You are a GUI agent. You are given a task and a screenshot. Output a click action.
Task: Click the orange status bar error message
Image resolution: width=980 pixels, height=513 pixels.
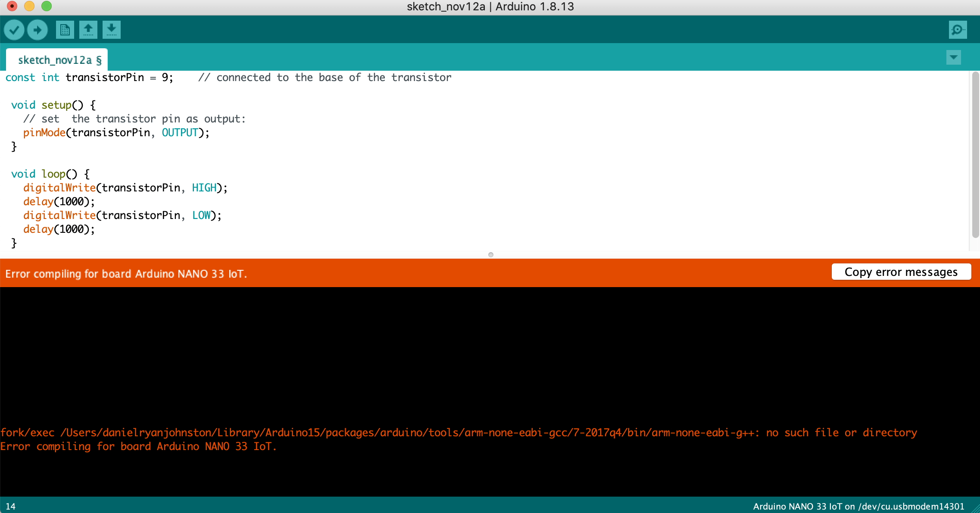tap(126, 274)
